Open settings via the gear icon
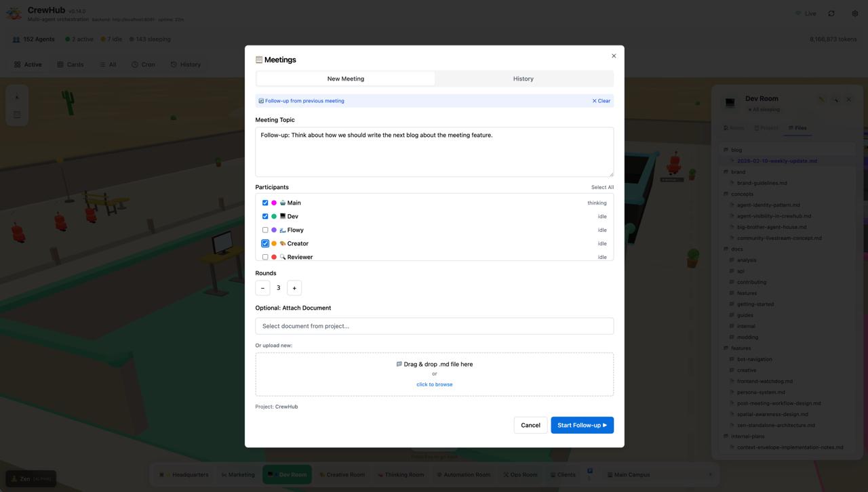Image resolution: width=868 pixels, height=492 pixels. tap(854, 14)
